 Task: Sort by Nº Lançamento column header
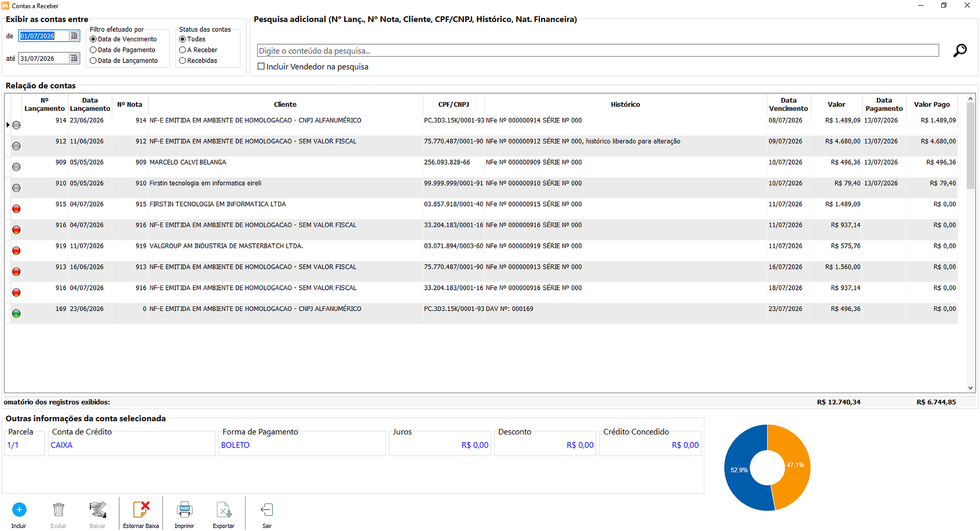(x=45, y=104)
